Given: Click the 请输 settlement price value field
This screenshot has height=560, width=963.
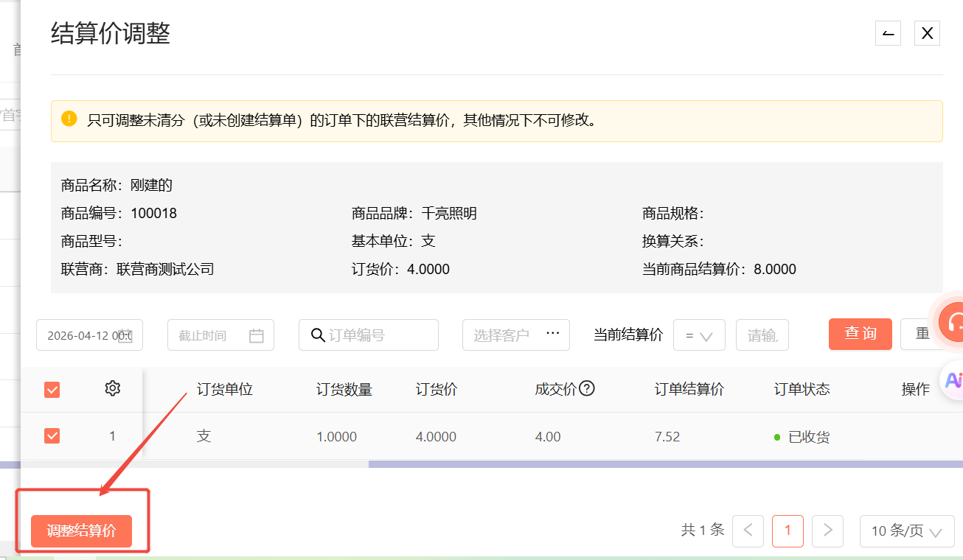Looking at the screenshot, I should [762, 335].
